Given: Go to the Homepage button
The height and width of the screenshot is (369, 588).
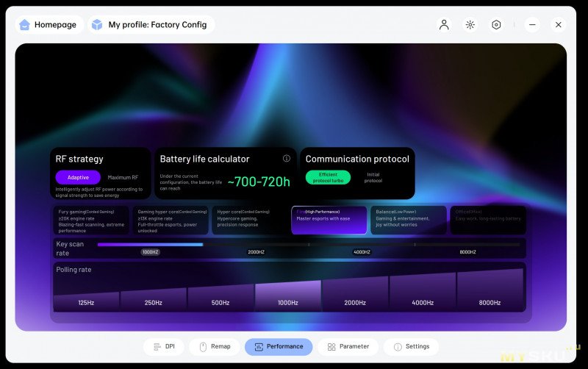Looking at the screenshot, I should click(47, 24).
